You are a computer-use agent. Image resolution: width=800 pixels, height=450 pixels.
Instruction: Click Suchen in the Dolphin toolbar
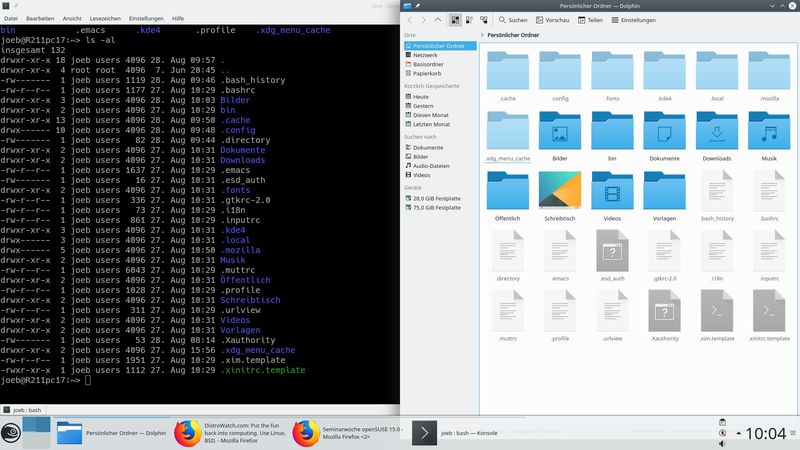[513, 20]
